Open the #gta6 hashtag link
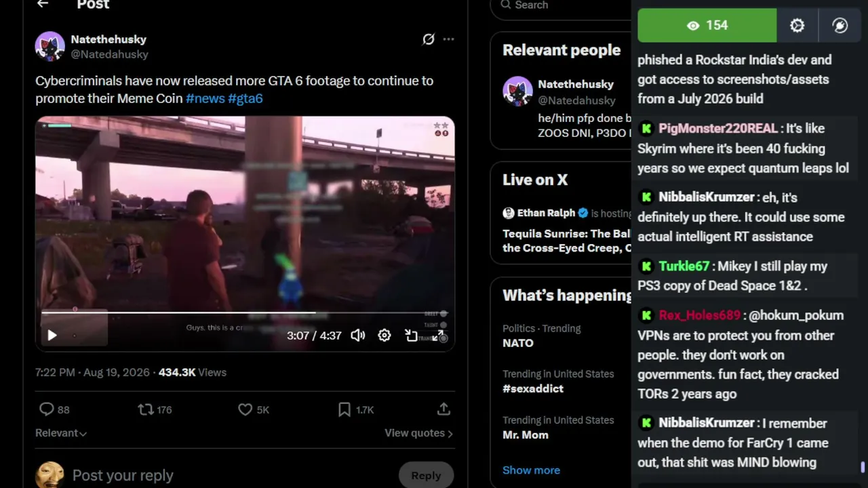The height and width of the screenshot is (488, 868). [245, 98]
